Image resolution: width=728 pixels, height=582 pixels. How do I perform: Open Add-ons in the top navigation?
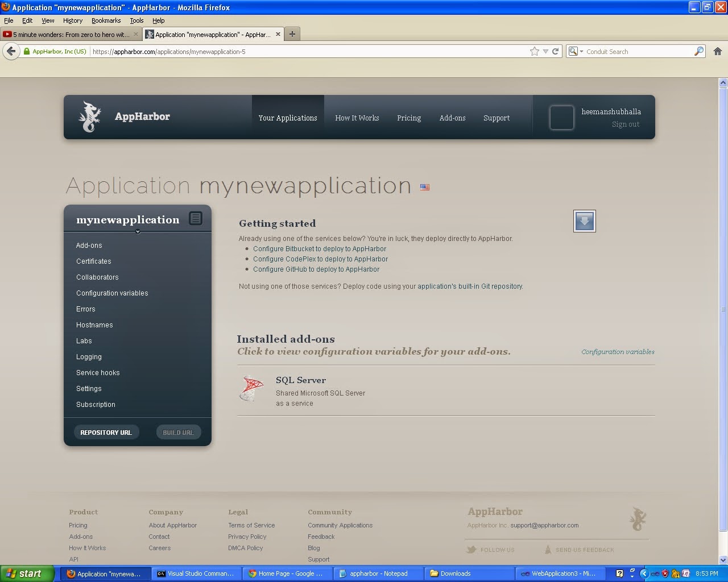pos(452,118)
